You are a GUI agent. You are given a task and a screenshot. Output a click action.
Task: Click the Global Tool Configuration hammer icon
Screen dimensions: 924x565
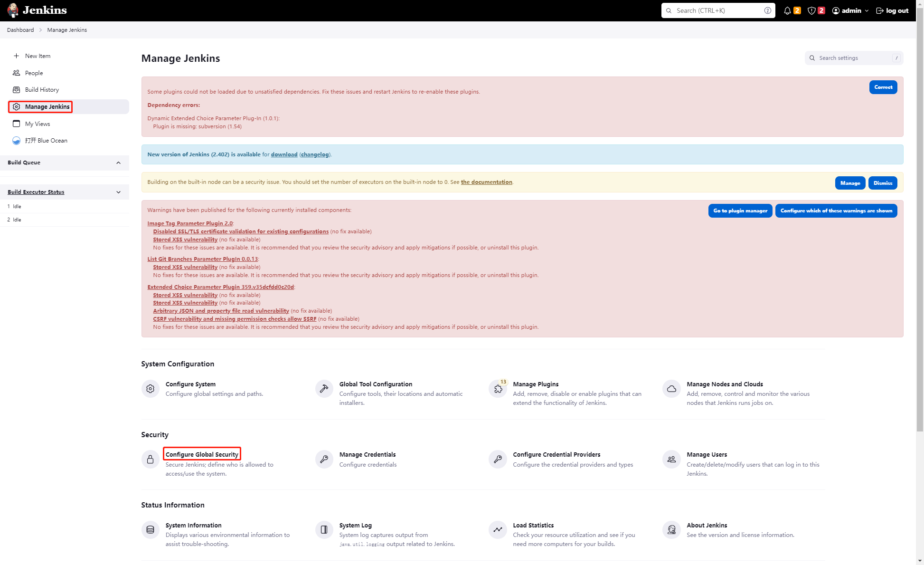tap(324, 389)
